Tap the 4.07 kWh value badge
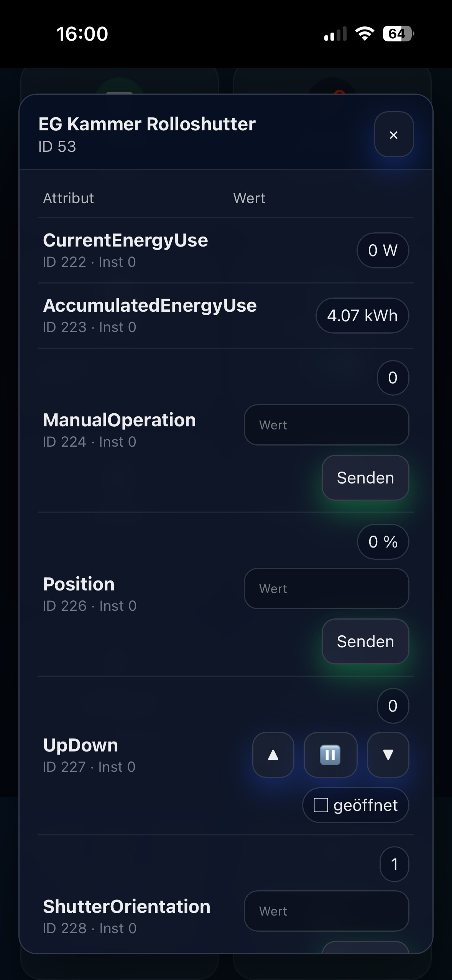This screenshot has height=980, width=452. pyautogui.click(x=362, y=316)
